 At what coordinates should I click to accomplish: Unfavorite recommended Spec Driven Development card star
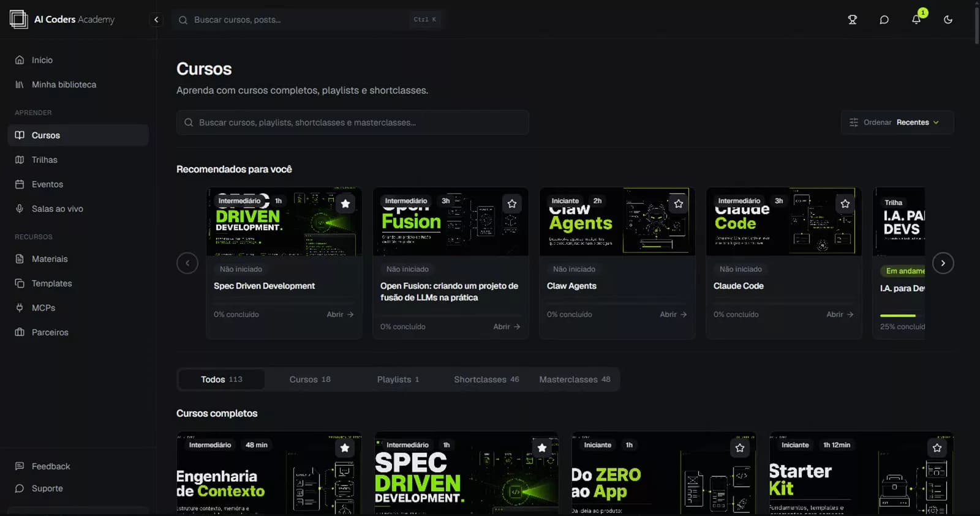pos(345,204)
